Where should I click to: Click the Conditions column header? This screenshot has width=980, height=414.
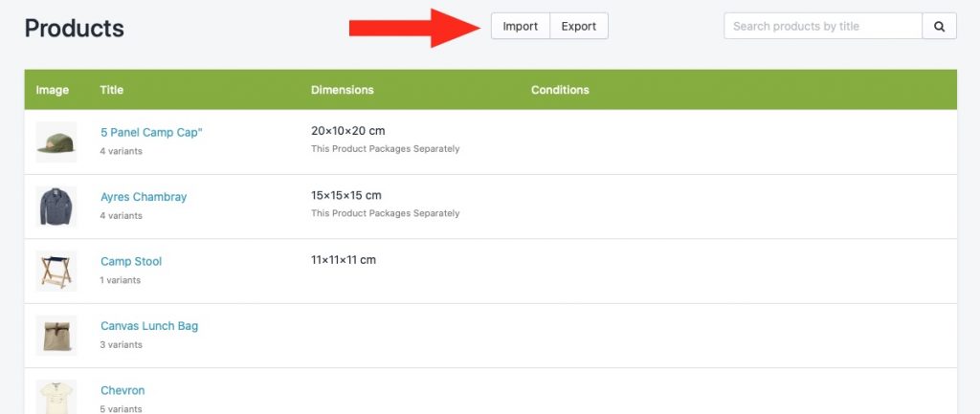(x=560, y=90)
